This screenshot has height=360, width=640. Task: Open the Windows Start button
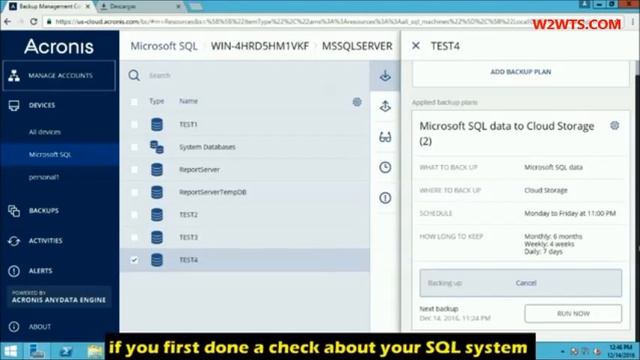[11, 351]
